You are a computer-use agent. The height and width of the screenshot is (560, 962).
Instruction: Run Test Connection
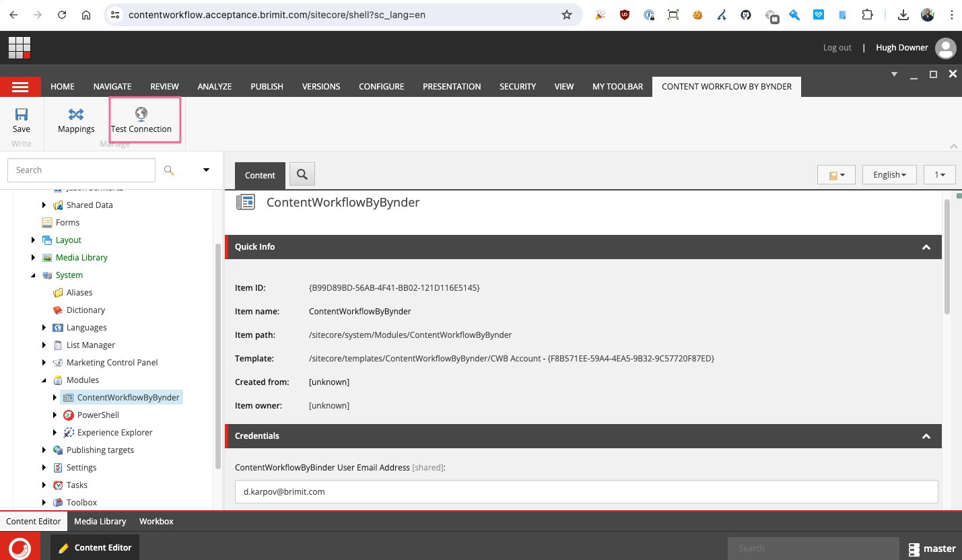141,120
